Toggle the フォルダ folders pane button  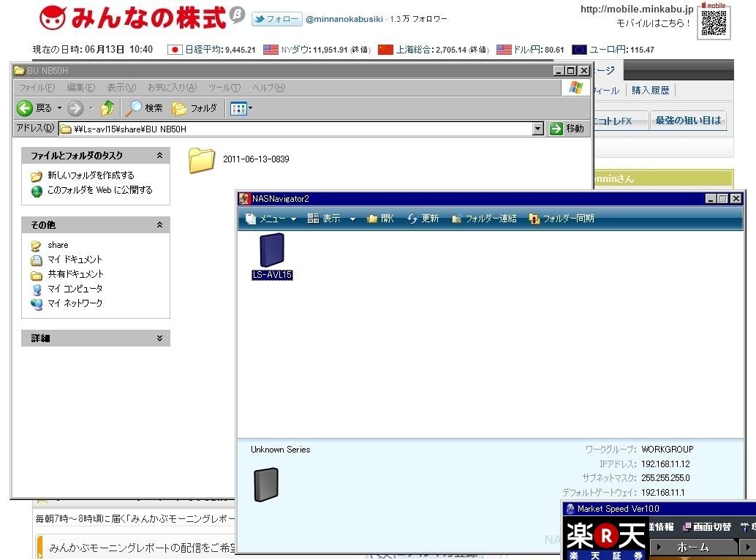(194, 108)
